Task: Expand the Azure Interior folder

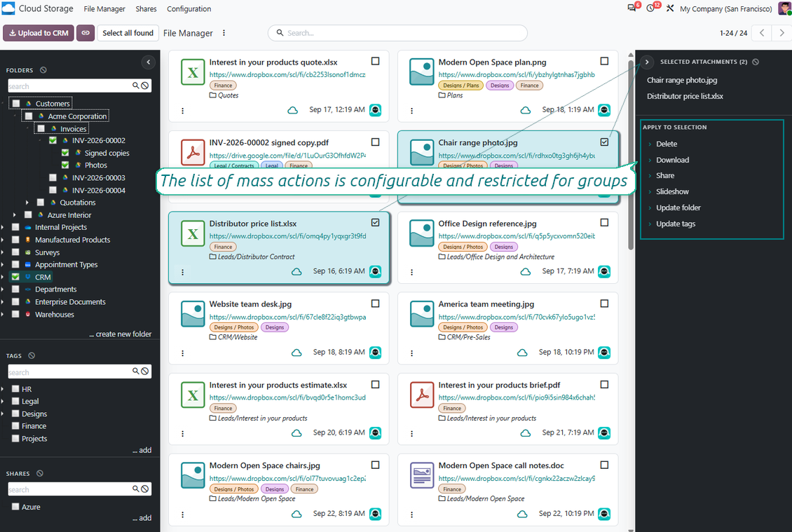Action: click(15, 215)
